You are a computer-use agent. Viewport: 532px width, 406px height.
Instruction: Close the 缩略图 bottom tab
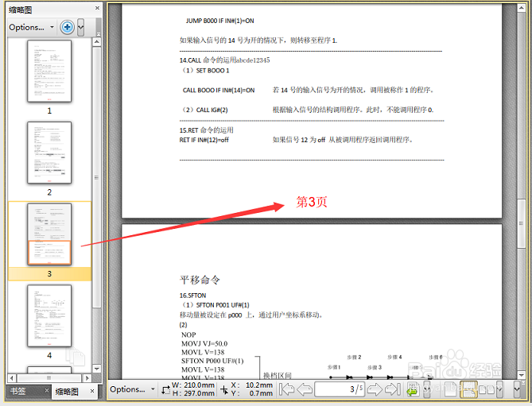[x=92, y=391]
